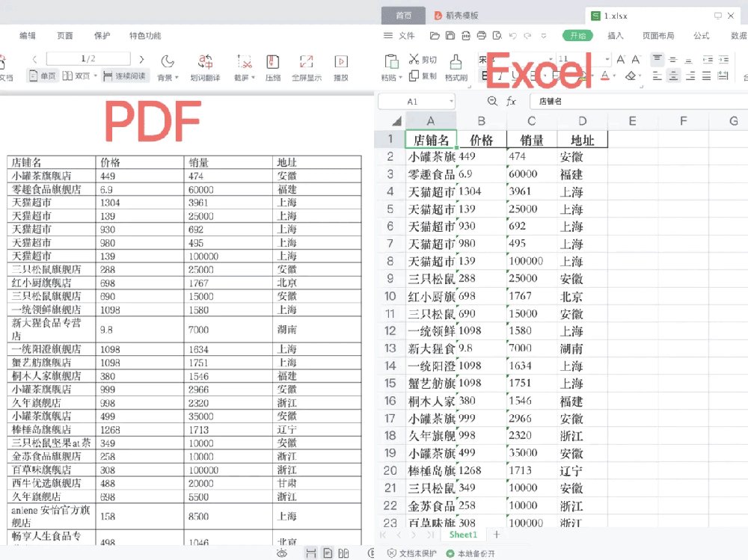Open the A1 name box dropdown
This screenshot has height=560, width=748.
pyautogui.click(x=451, y=102)
